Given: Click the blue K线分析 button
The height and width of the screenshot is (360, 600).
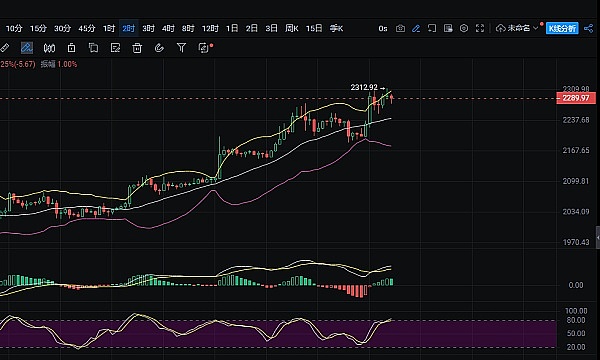Looking at the screenshot, I should 562,28.
